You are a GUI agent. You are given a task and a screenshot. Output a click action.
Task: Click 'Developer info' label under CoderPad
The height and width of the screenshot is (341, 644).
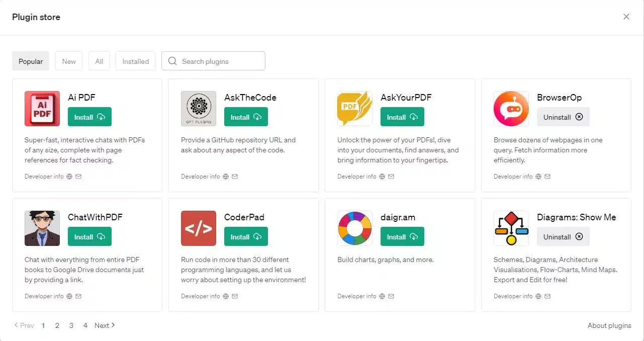coord(201,296)
